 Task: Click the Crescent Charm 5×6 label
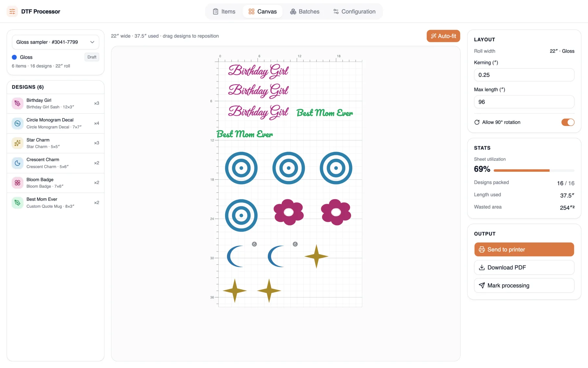tap(48, 166)
